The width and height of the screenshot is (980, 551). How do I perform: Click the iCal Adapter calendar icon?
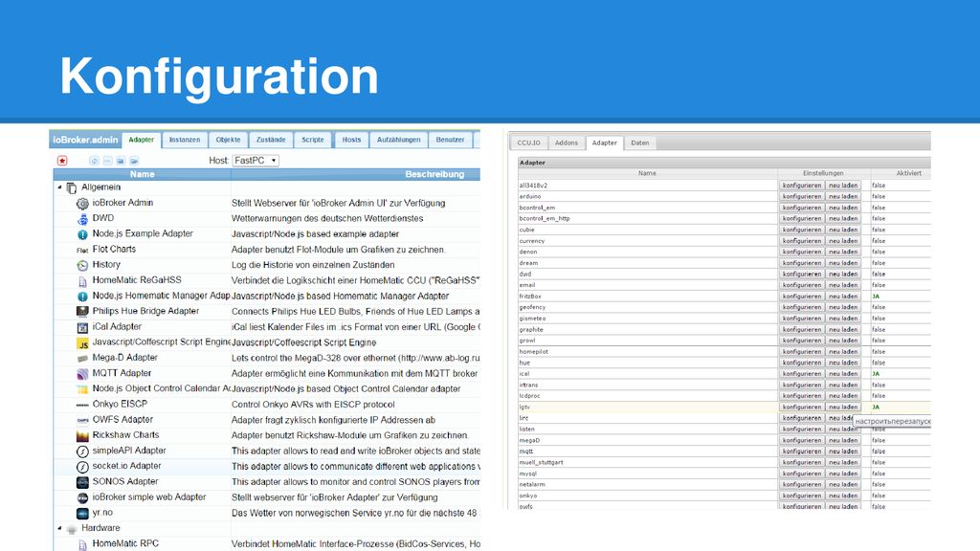tap(82, 327)
